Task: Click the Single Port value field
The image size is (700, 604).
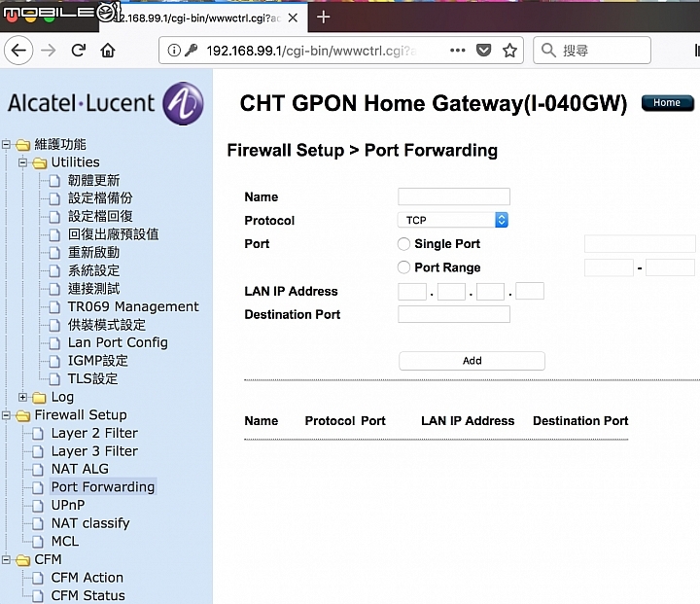Action: [x=640, y=244]
